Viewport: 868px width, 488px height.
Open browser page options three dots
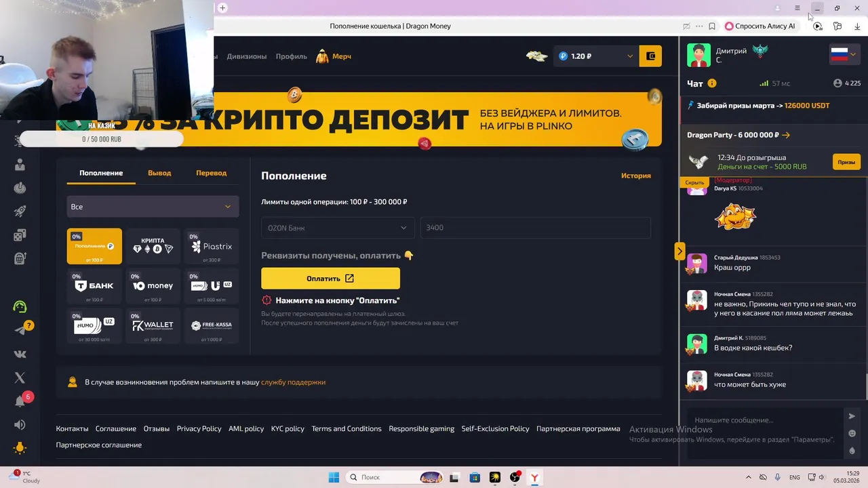[x=699, y=26]
